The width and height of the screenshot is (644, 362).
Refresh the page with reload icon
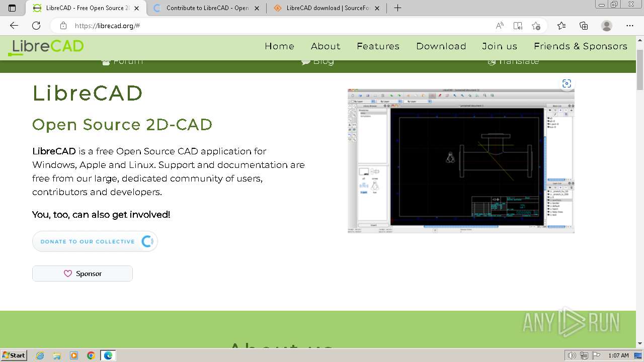click(x=36, y=26)
